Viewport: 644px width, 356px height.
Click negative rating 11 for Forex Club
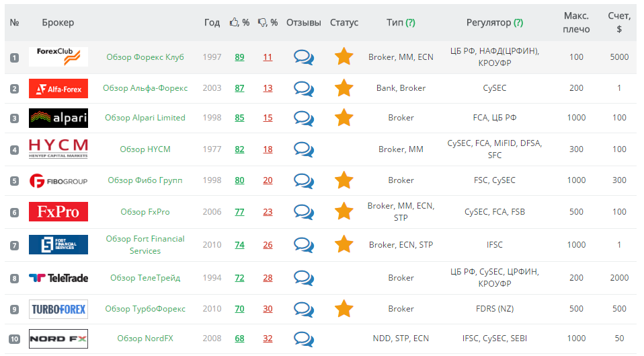click(268, 57)
